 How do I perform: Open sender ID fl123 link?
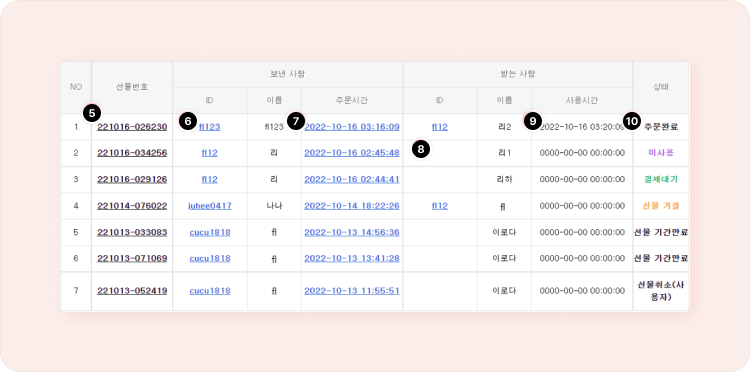210,127
